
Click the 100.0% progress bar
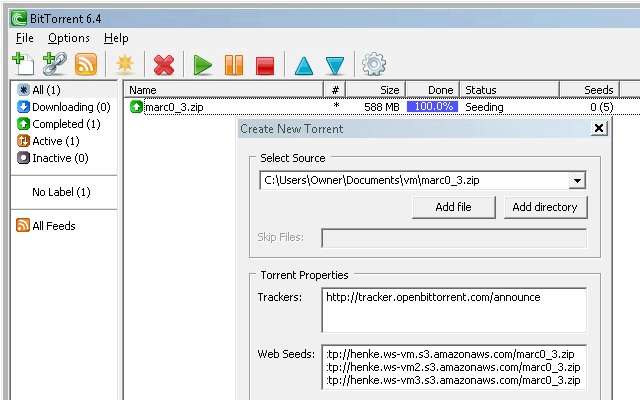(433, 107)
